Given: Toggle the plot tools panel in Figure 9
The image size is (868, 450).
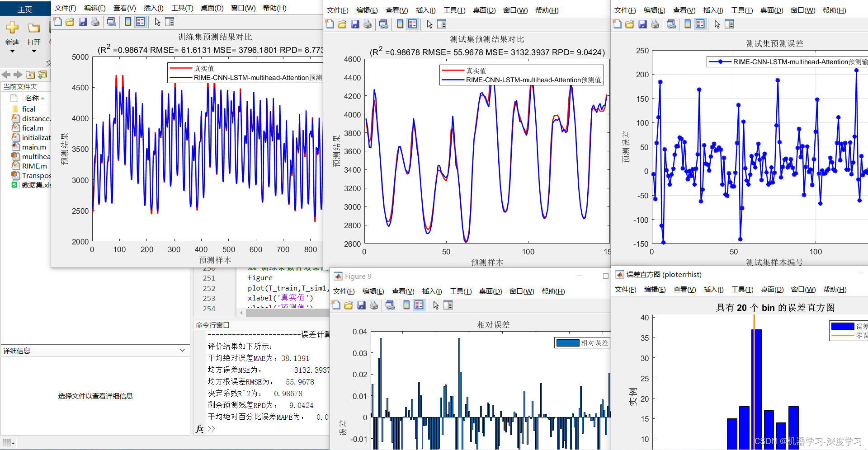Looking at the screenshot, I should click(x=448, y=305).
